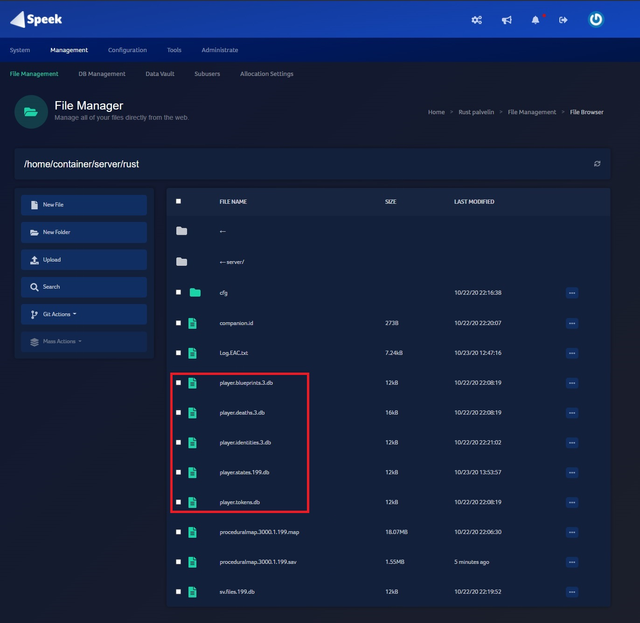Open the Configuration menu

pos(127,50)
